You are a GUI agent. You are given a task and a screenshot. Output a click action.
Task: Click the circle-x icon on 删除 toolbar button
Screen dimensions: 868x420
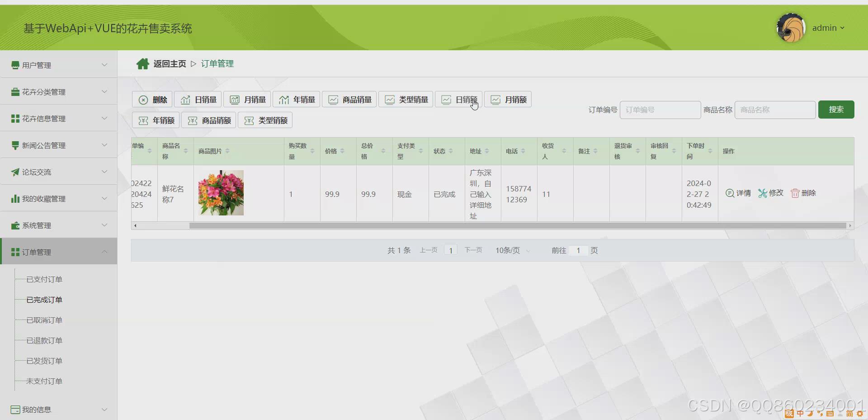click(x=143, y=100)
